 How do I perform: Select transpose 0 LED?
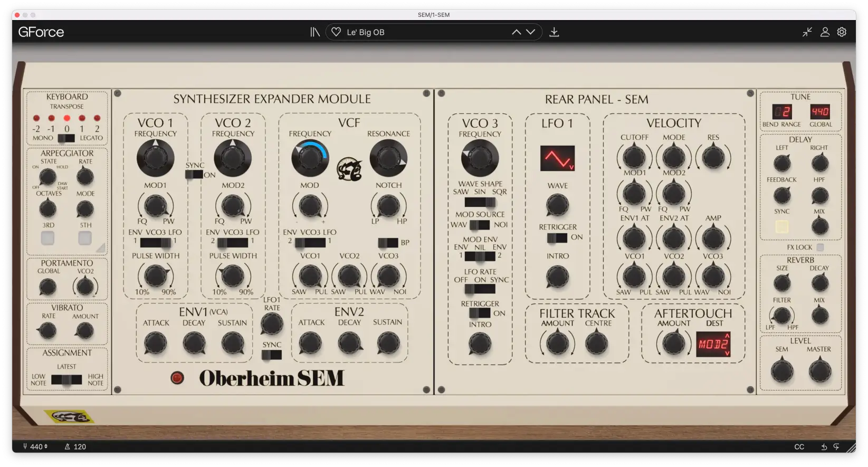point(66,118)
